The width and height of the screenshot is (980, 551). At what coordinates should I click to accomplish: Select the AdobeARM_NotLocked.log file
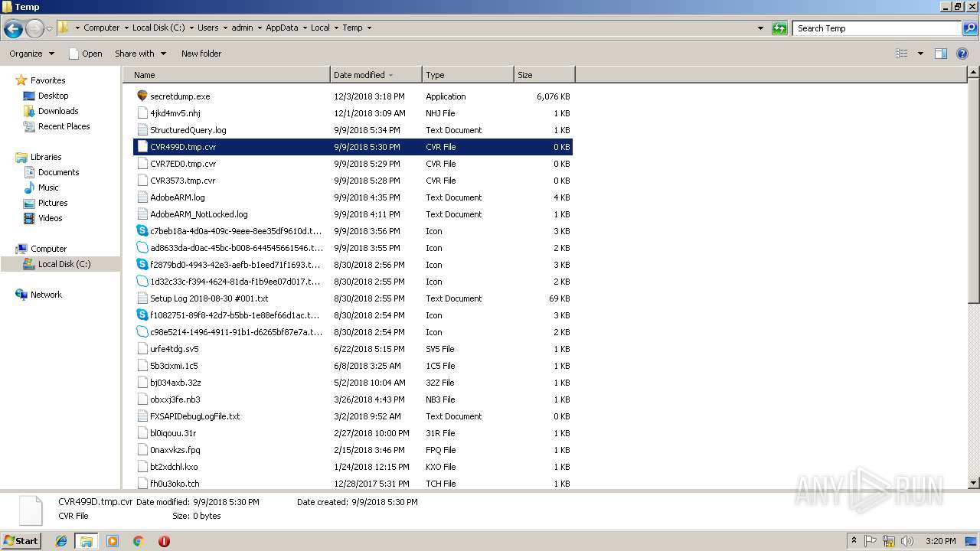click(x=353, y=214)
